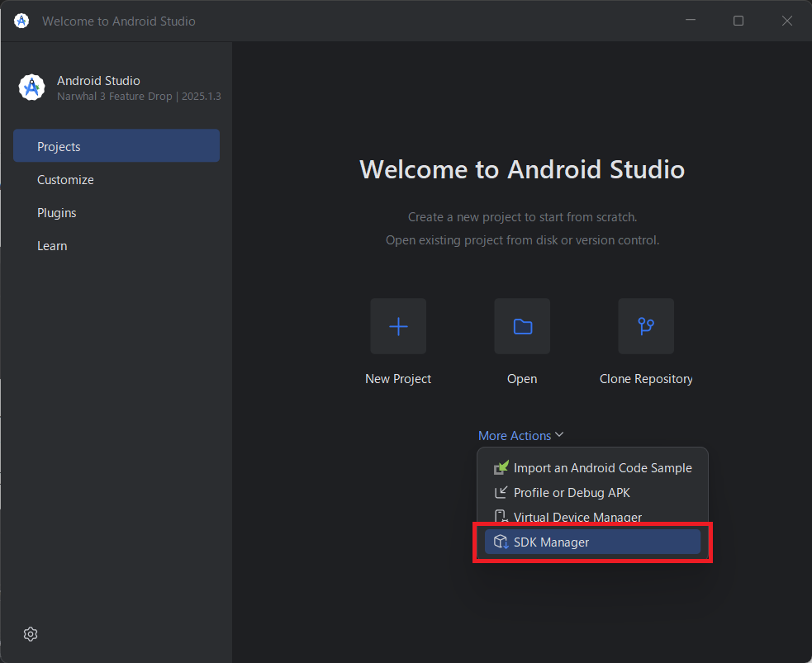The width and height of the screenshot is (812, 663).
Task: Collapse the More Actions chevron arrow
Action: pos(559,435)
